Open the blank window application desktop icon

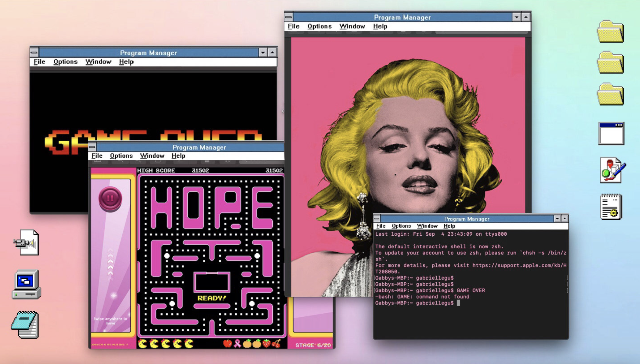[x=611, y=133]
